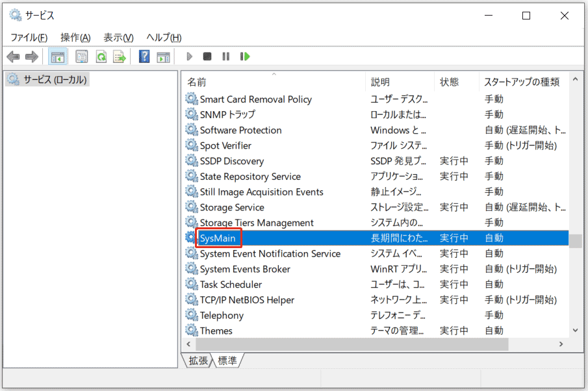Open the Help question mark icon
Screen dimensions: 588x391
pyautogui.click(x=144, y=57)
